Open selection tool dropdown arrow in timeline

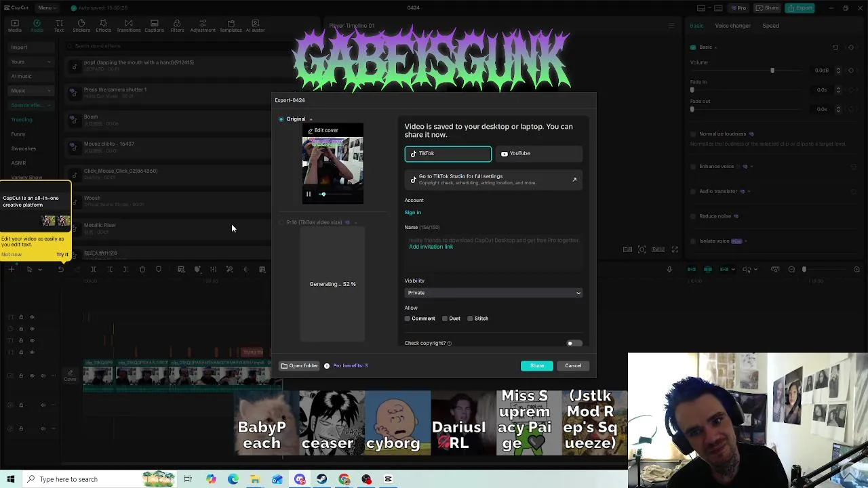[x=40, y=270]
